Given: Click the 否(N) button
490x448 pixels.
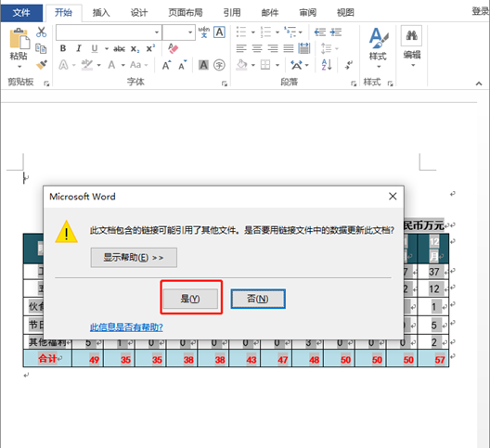Looking at the screenshot, I should (258, 299).
